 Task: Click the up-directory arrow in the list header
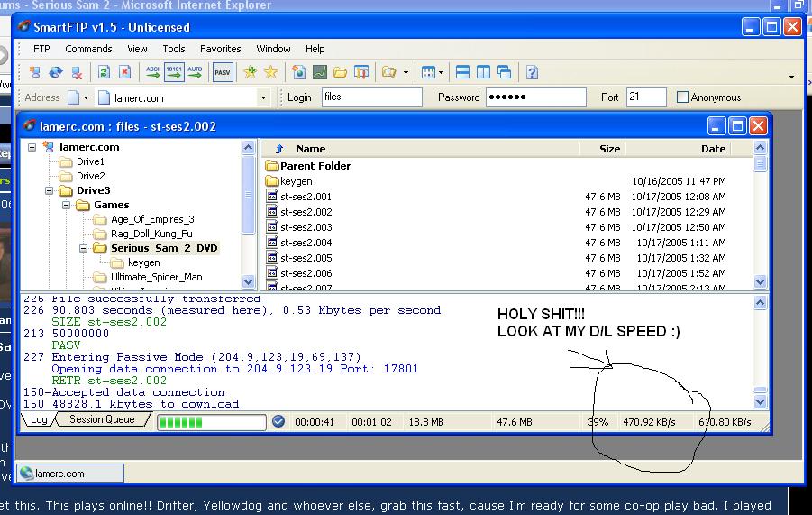pos(279,149)
